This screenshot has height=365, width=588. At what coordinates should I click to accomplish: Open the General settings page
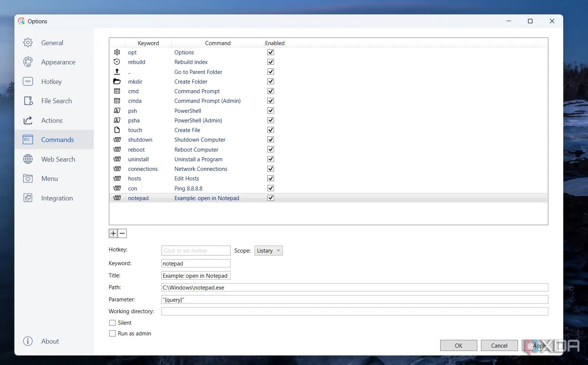(54, 43)
